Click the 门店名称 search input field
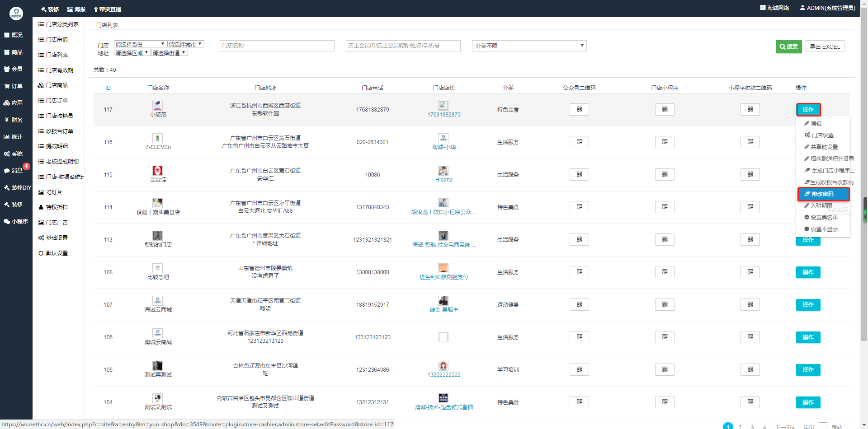This screenshot has height=429, width=868. pos(277,46)
